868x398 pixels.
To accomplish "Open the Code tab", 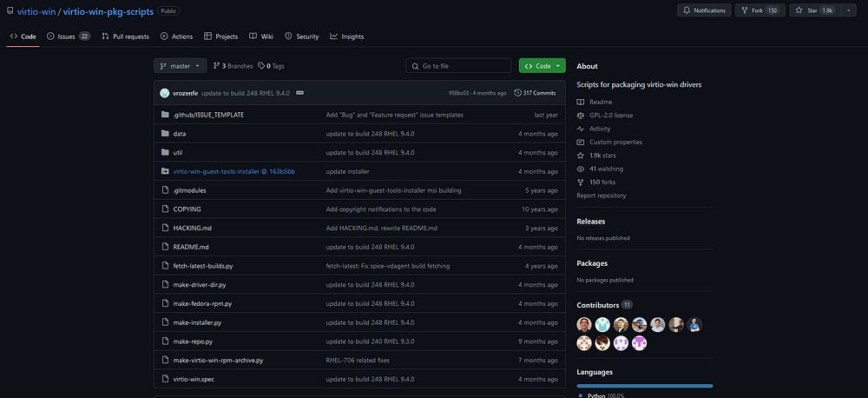I will 23,36.
